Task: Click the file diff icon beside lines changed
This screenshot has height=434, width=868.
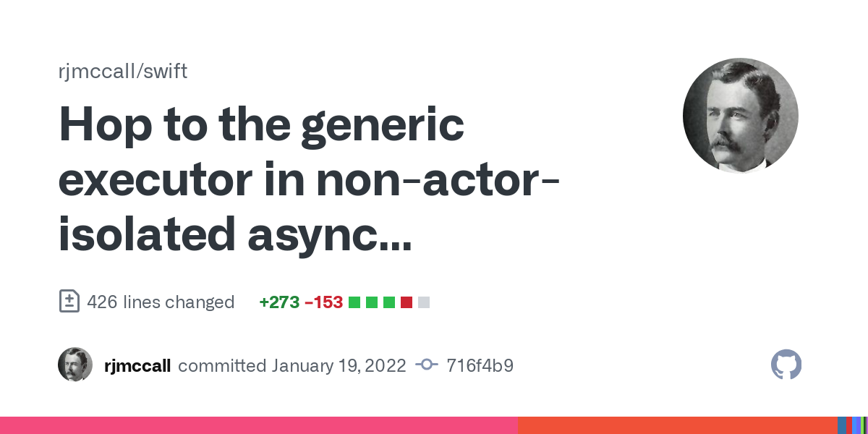Action: pos(69,302)
